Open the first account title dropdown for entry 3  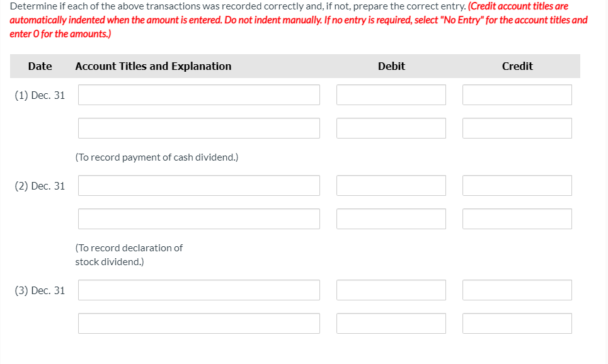(198, 290)
